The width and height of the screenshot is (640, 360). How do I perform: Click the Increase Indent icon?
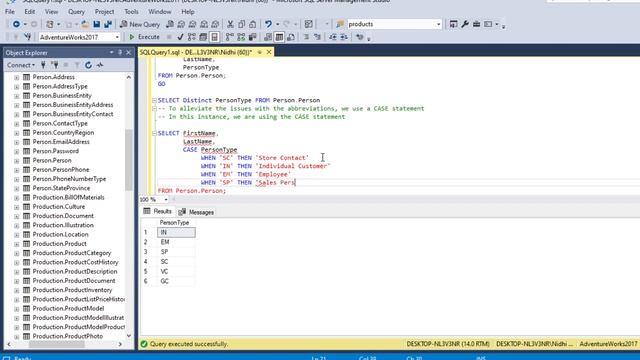click(344, 37)
